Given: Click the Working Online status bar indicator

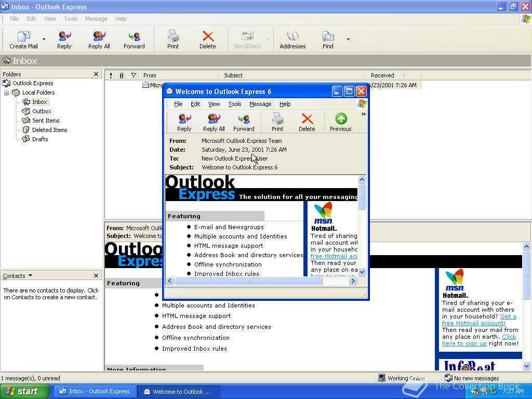Looking at the screenshot, I should point(402,378).
